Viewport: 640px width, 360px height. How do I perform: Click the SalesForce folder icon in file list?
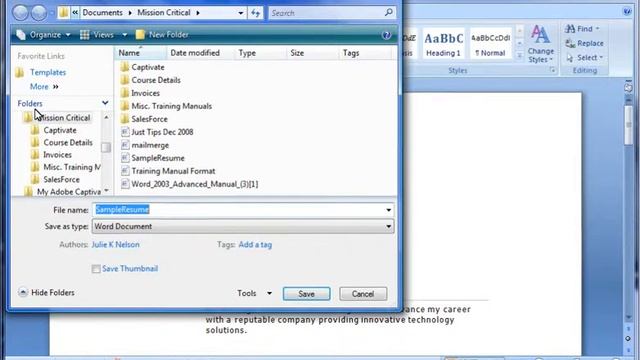click(x=125, y=119)
